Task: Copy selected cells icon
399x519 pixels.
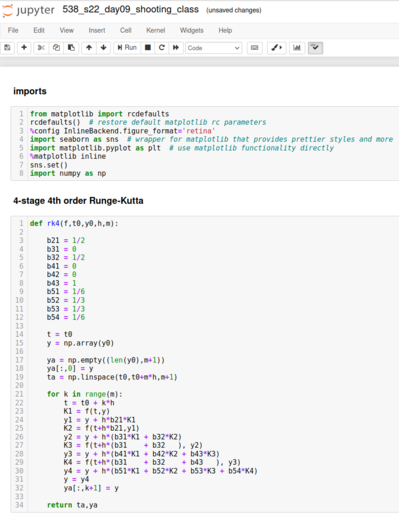Action: point(56,48)
